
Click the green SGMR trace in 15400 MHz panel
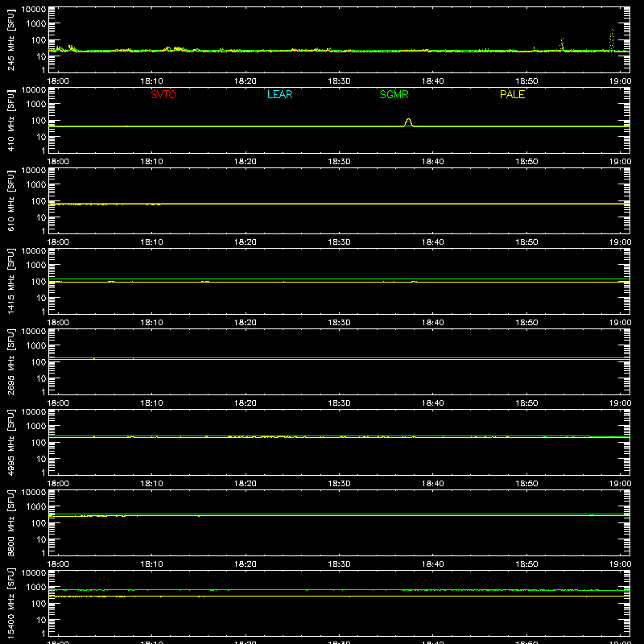(339, 590)
